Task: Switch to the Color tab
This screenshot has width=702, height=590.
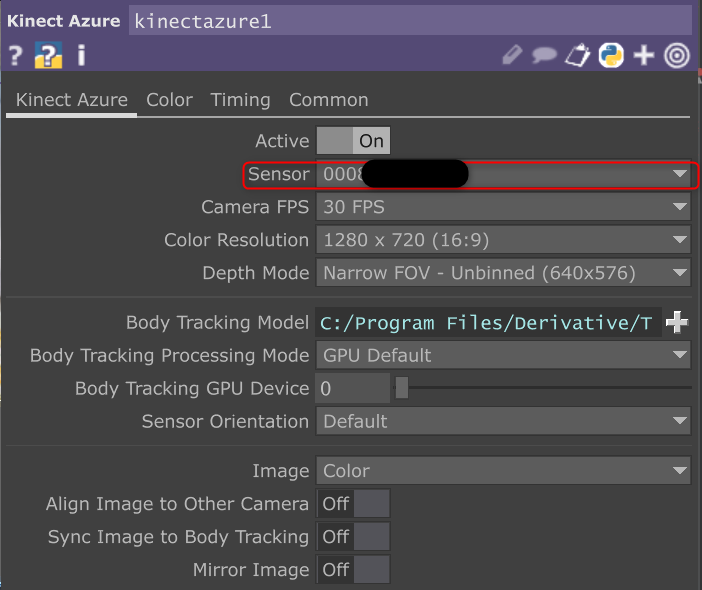Action: [169, 100]
